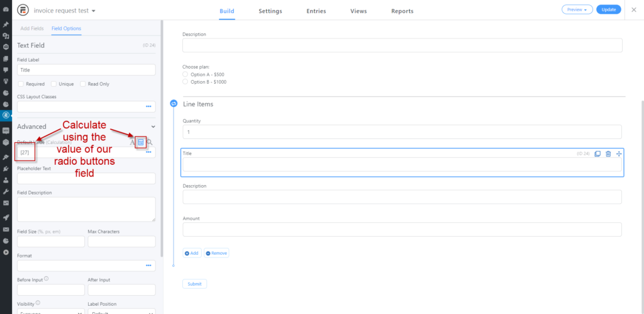644x314 pixels.
Task: Click the Field Size input
Action: coord(51,241)
